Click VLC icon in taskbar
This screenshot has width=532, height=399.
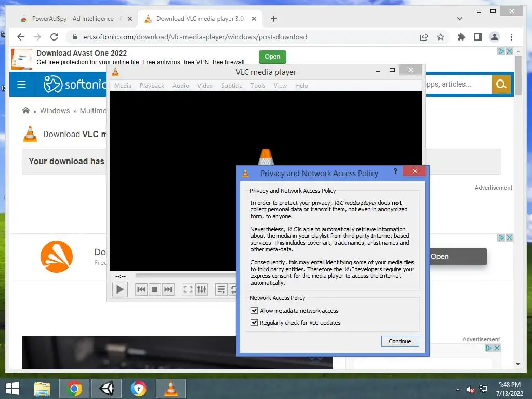click(170, 389)
